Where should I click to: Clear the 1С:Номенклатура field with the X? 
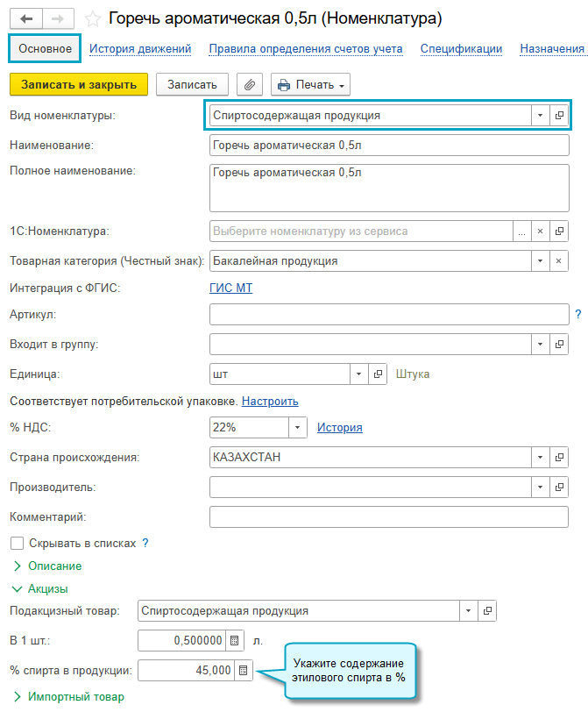click(541, 231)
